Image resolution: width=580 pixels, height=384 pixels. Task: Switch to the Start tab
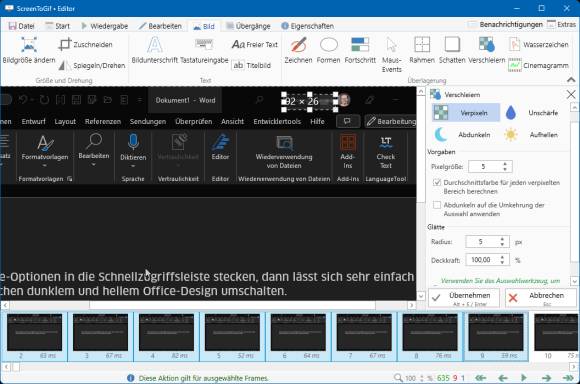(57, 26)
